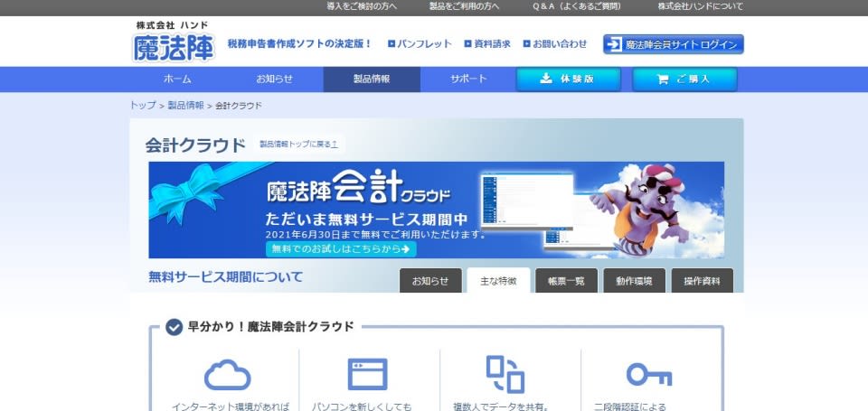Open the 動作環境 tab
This screenshot has width=868, height=411.
tap(635, 280)
